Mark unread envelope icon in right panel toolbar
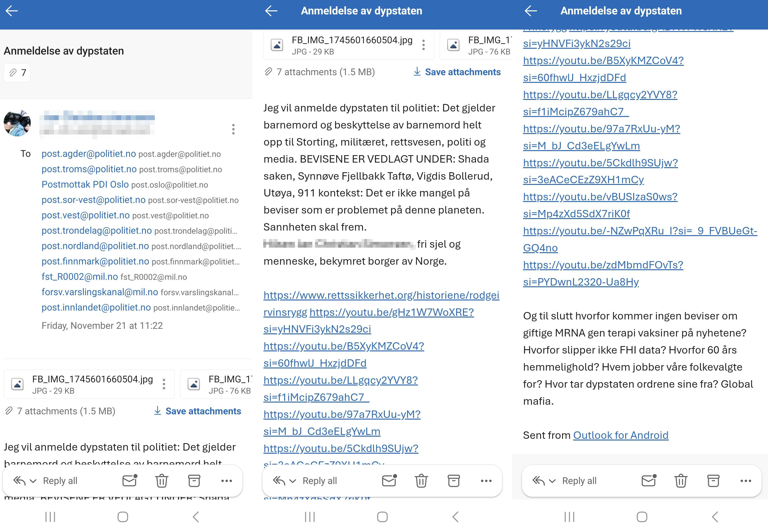 click(649, 481)
